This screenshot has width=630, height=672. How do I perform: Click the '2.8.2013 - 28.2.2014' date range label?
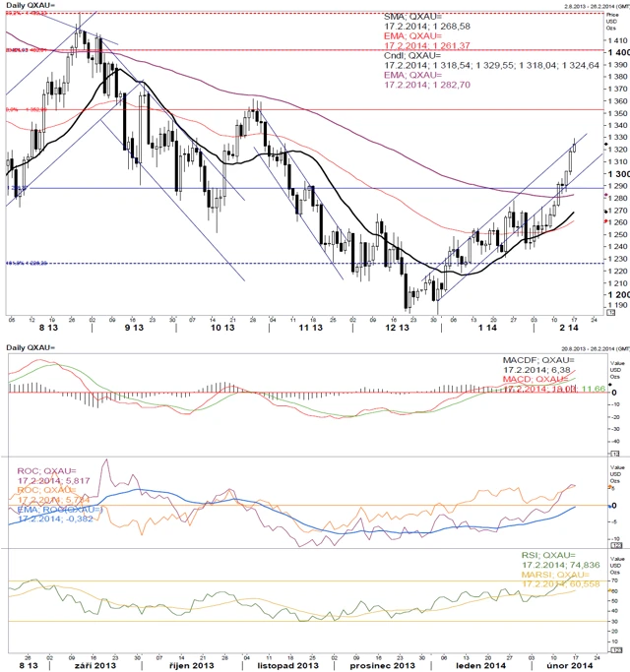pos(597,7)
